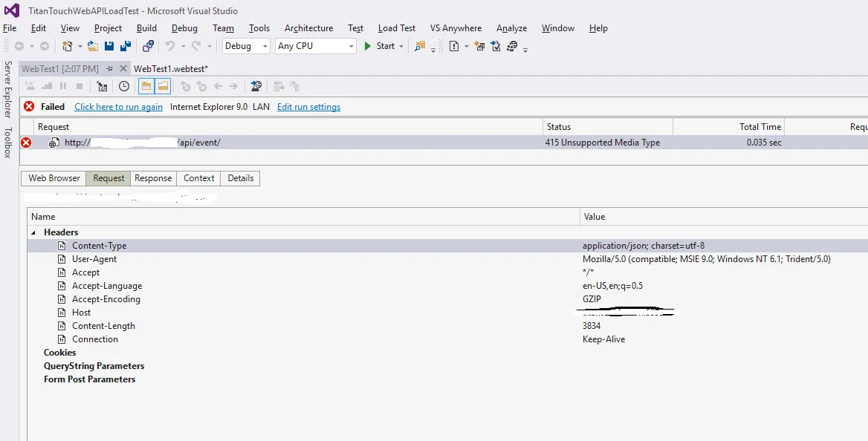
Task: Open the Any CPU platform dropdown
Action: pyautogui.click(x=351, y=47)
